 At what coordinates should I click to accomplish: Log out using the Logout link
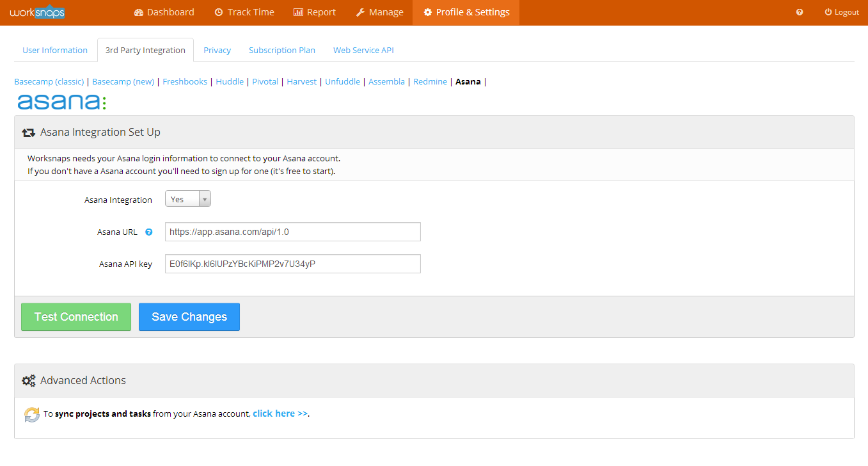point(842,12)
